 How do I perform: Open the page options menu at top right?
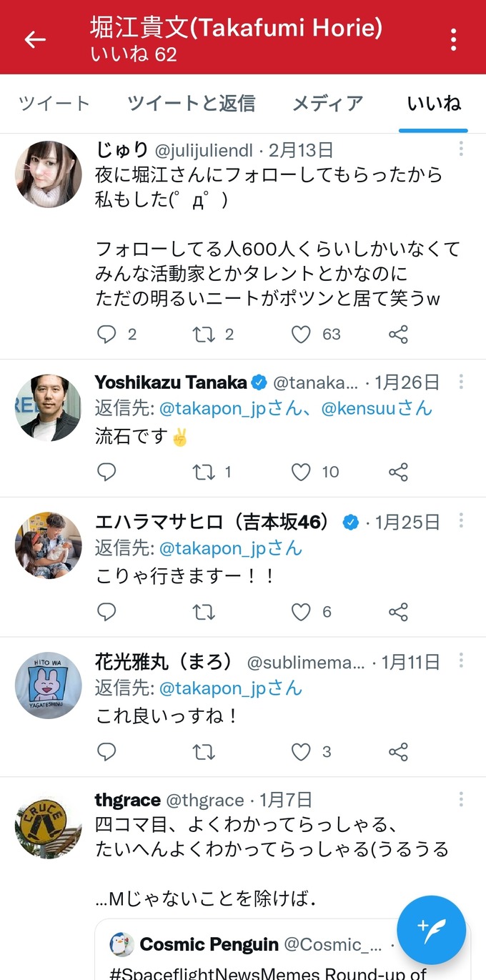coord(453,39)
